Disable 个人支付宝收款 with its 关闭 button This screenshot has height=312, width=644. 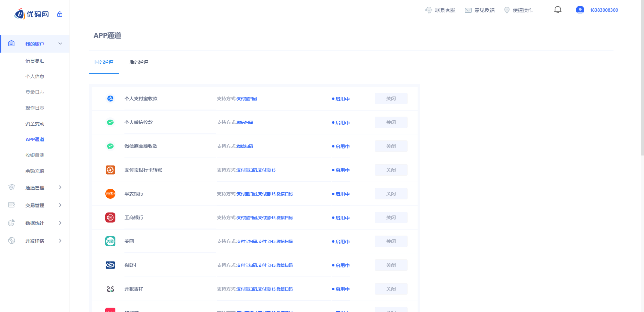pos(391,99)
